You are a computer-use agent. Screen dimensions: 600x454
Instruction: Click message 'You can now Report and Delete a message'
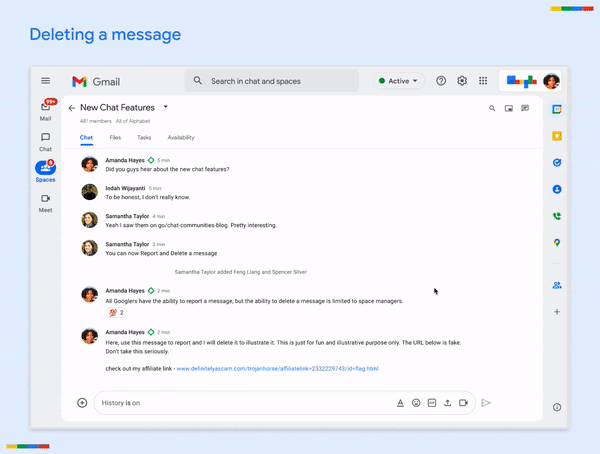(x=161, y=253)
